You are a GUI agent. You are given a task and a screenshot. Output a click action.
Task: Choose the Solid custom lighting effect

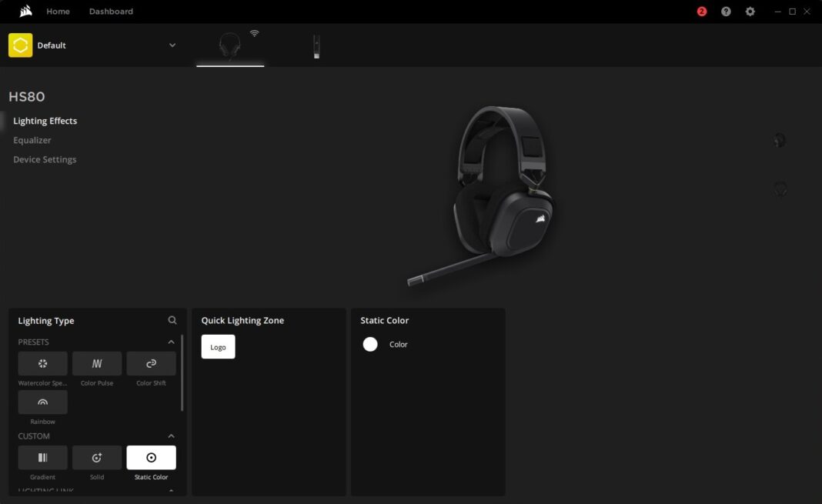[x=96, y=457]
